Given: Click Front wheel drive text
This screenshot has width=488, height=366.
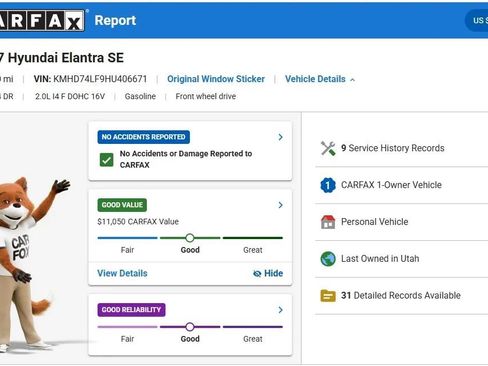Looking at the screenshot, I should (206, 96).
